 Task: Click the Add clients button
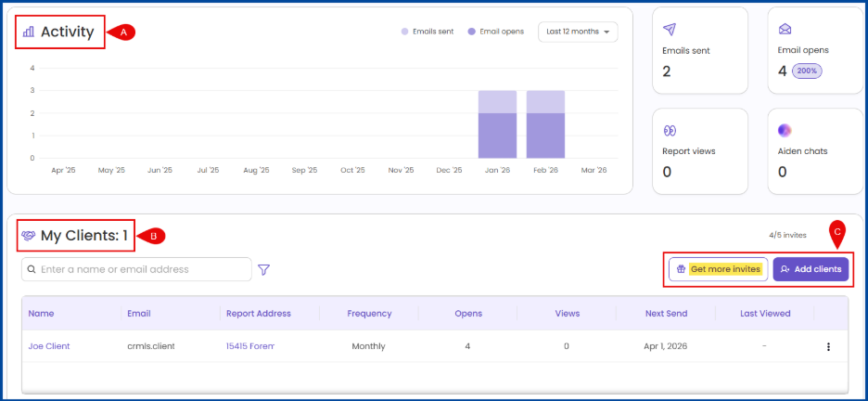click(x=811, y=269)
